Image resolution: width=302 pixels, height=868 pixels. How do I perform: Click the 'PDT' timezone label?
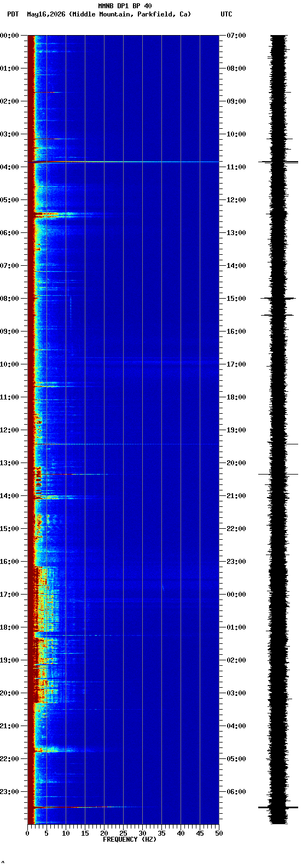(x=13, y=14)
